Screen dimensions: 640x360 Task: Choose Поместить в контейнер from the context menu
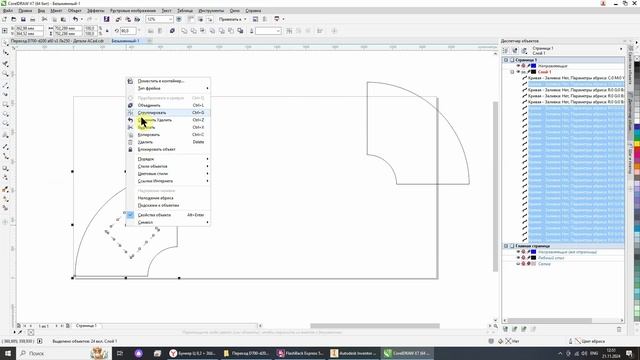pyautogui.click(x=168, y=81)
